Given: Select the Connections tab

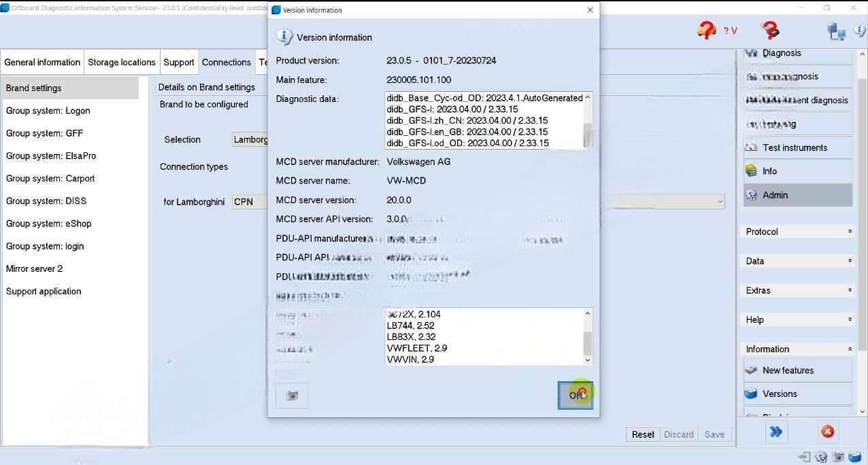Looking at the screenshot, I should pos(227,62).
